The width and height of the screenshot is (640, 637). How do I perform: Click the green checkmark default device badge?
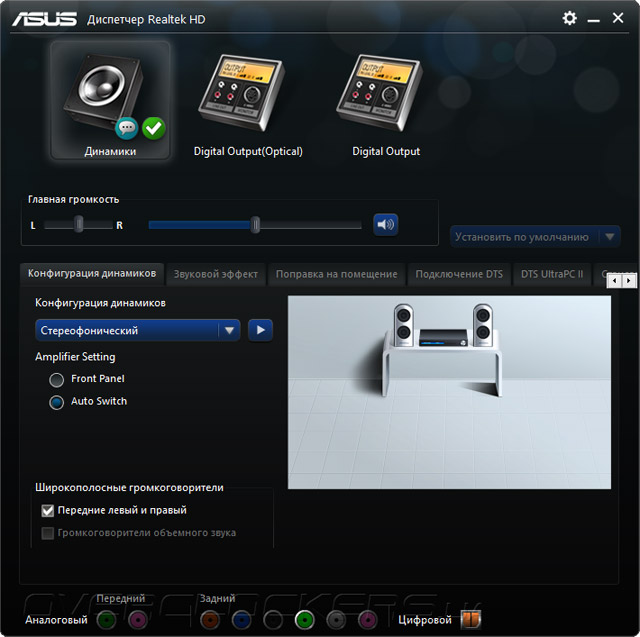click(x=154, y=129)
